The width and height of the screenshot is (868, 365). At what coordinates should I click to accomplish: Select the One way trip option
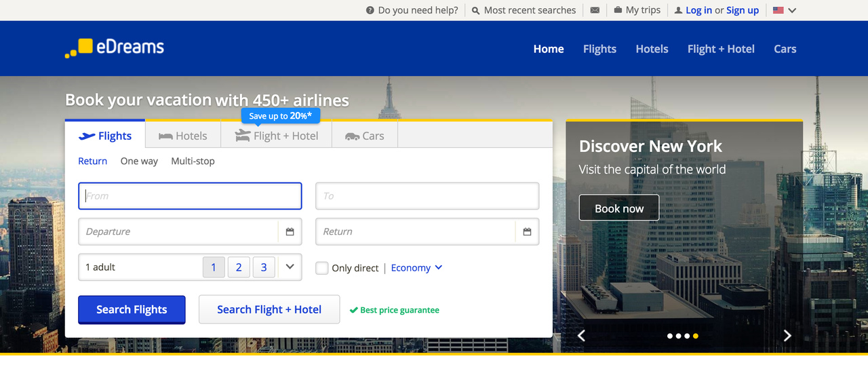click(x=139, y=161)
